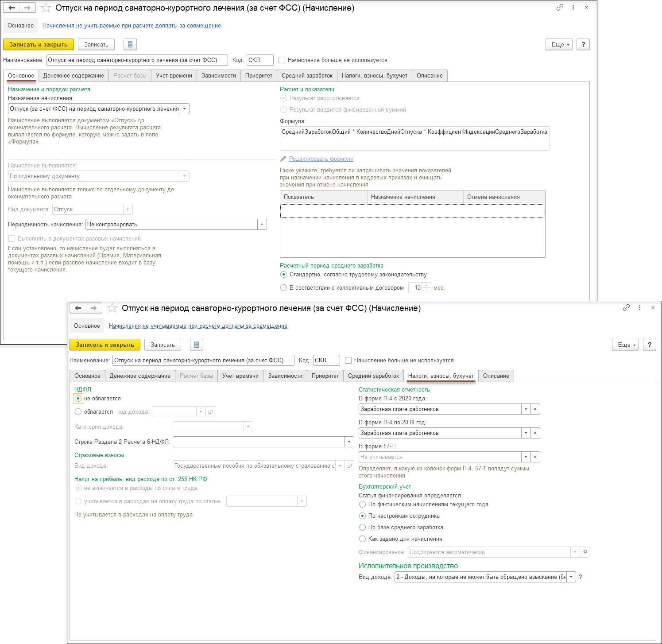Open Еще menu in upper window

coord(559,44)
